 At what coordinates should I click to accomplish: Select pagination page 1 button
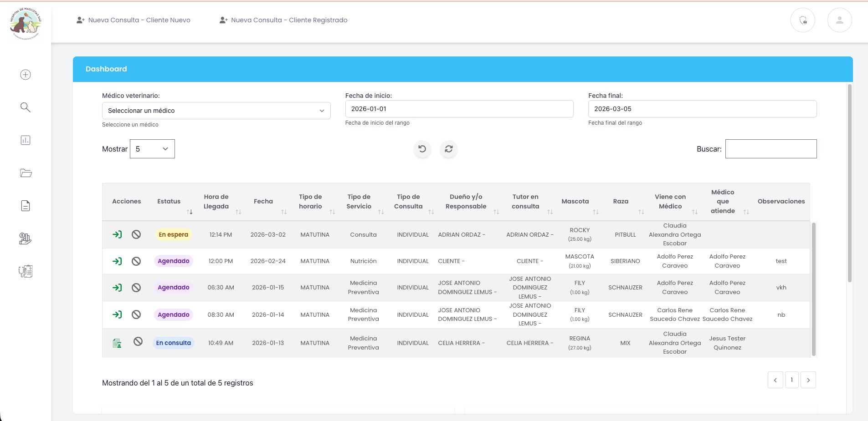pos(792,380)
